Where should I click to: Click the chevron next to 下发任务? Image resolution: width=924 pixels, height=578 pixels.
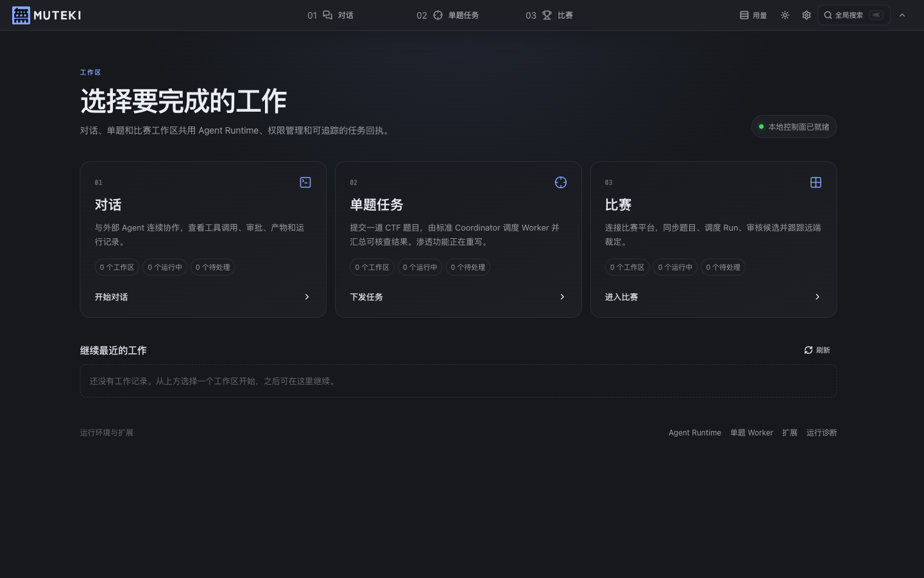pyautogui.click(x=562, y=297)
